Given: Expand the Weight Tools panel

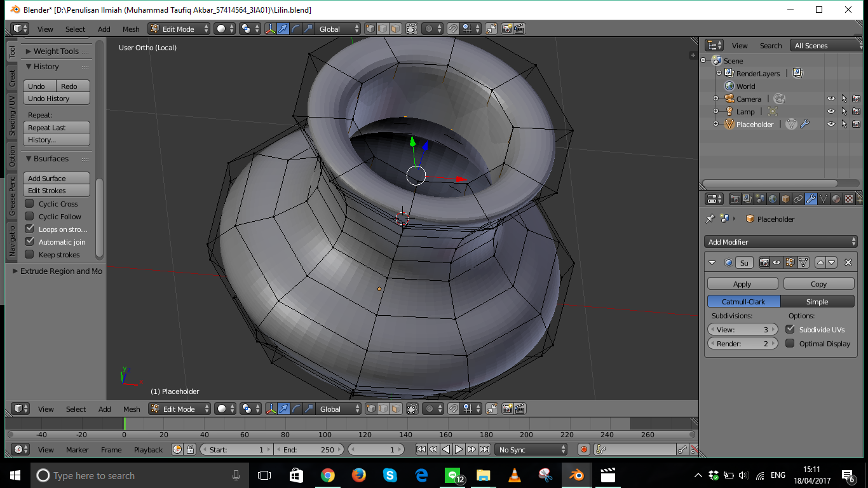Looking at the screenshot, I should click(x=29, y=51).
